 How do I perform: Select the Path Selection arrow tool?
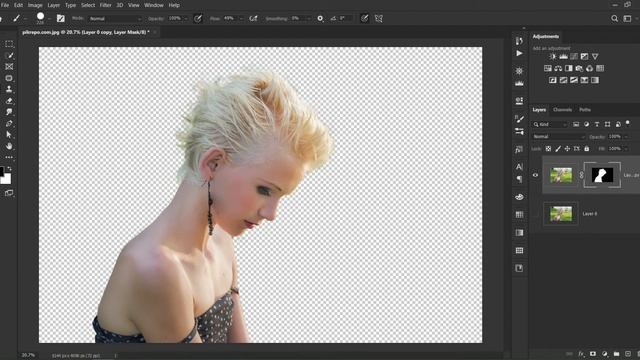coord(9,135)
